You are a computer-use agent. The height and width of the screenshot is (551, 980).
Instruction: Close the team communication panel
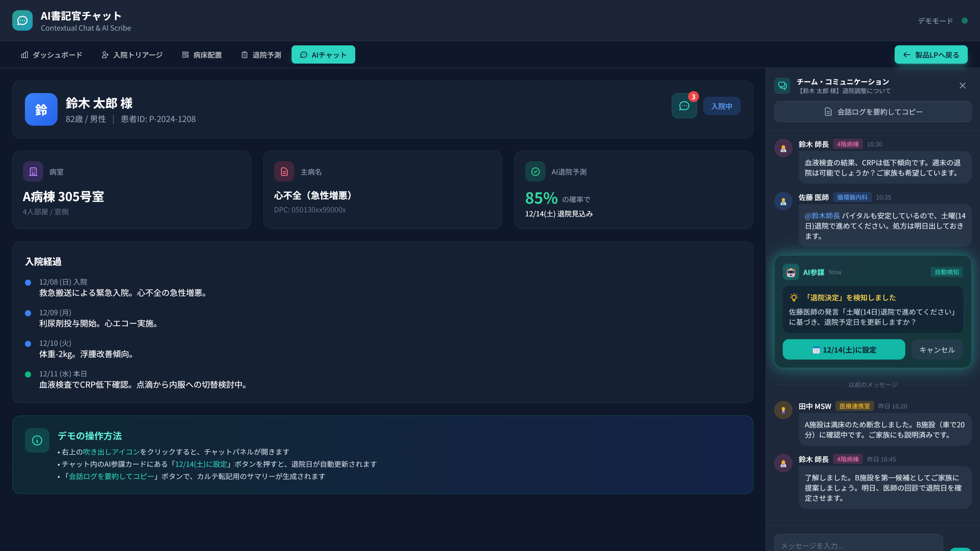pos(962,85)
